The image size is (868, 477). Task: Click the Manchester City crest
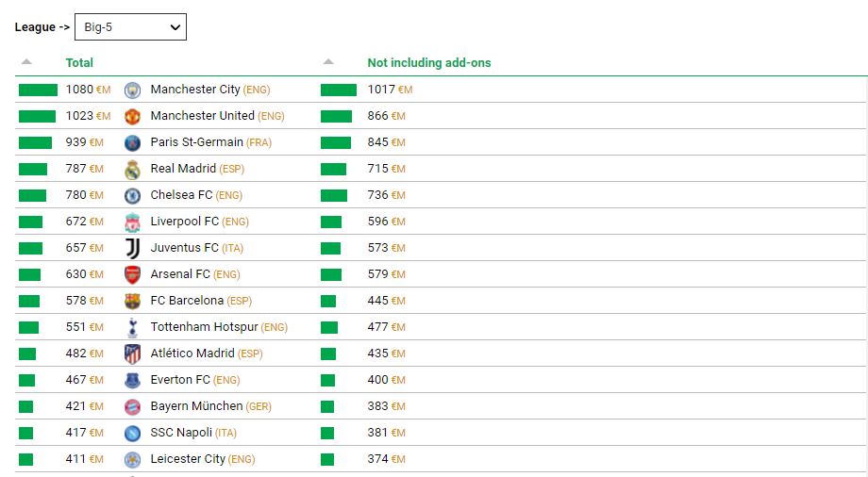[x=132, y=90]
